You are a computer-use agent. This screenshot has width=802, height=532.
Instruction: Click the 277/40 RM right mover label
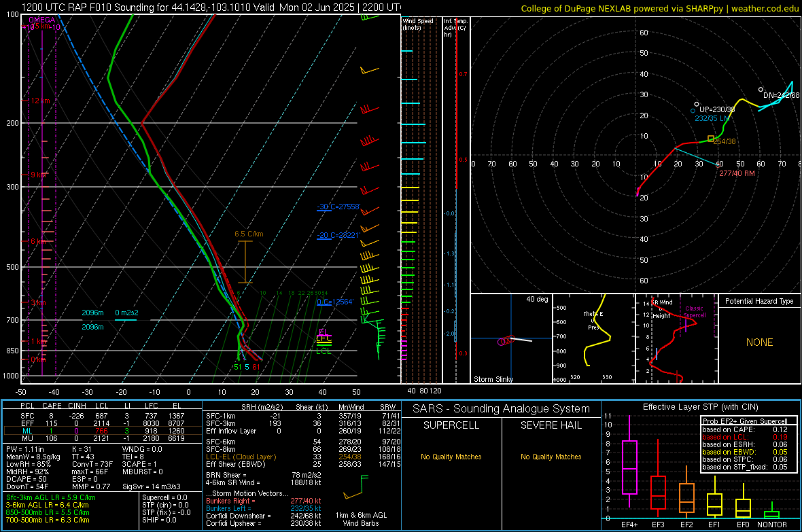[737, 173]
